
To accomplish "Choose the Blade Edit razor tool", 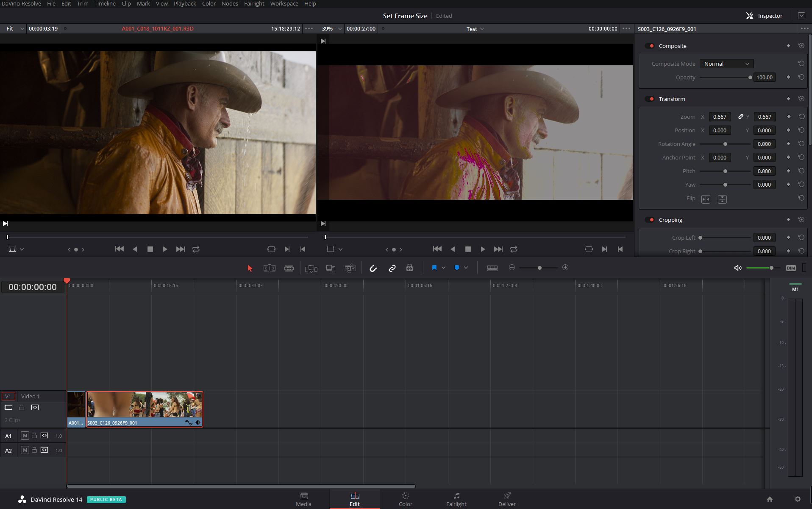I will (x=289, y=268).
